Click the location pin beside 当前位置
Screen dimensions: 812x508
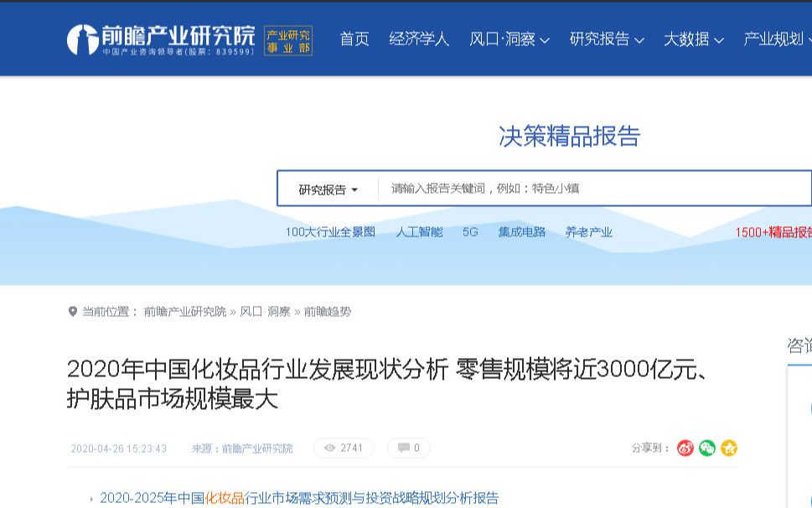[x=72, y=311]
